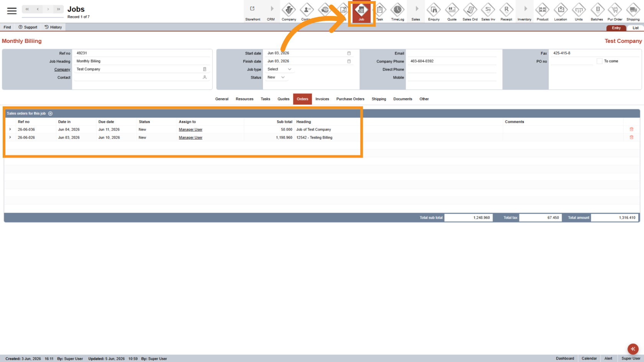Open the Shipping module

[x=633, y=12]
